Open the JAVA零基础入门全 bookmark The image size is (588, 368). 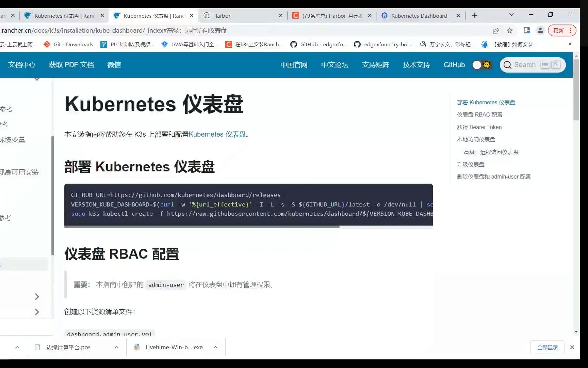pyautogui.click(x=190, y=44)
